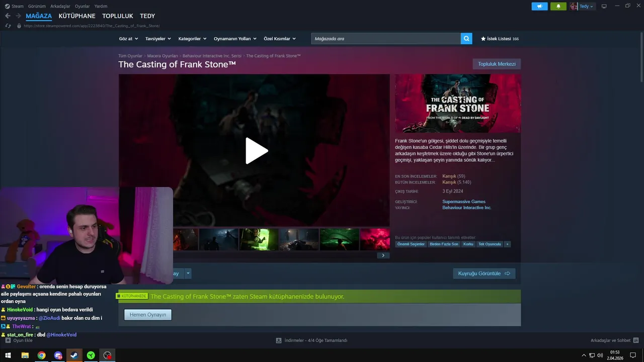Open Chrome from the taskbar

click(x=41, y=355)
